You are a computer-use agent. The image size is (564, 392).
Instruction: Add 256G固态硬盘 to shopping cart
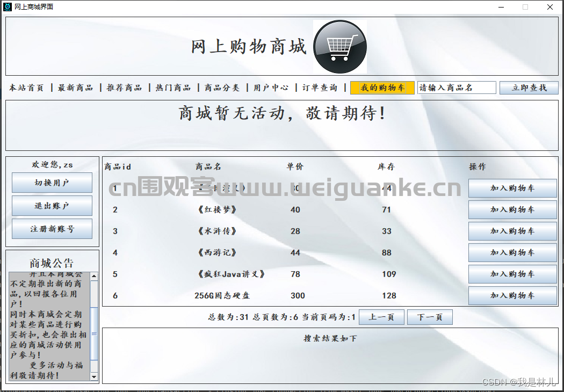click(512, 296)
